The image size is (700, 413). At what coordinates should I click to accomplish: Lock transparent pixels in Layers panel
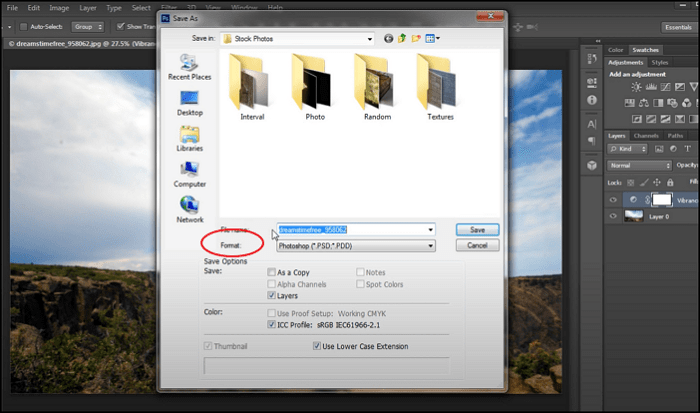[630, 182]
